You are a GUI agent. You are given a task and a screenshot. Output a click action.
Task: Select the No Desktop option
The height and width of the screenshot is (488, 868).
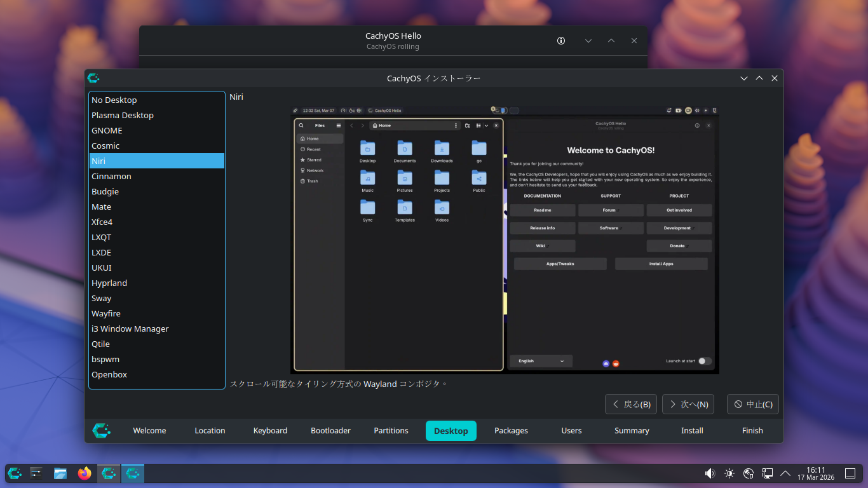click(x=114, y=100)
